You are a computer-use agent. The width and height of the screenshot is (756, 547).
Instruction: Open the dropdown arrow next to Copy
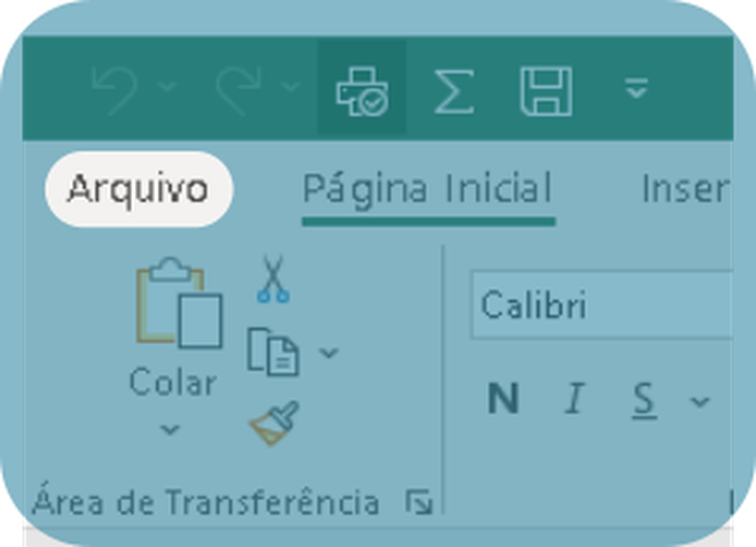[x=329, y=352]
